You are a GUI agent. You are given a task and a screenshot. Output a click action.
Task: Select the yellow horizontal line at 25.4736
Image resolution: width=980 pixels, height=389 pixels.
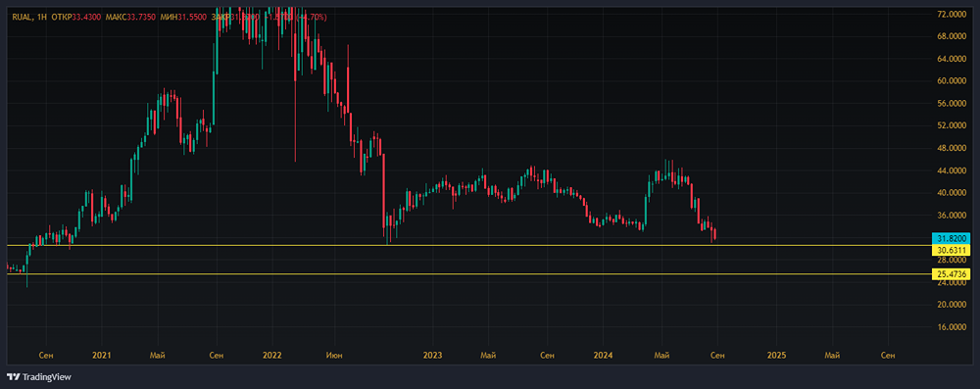[x=468, y=274]
